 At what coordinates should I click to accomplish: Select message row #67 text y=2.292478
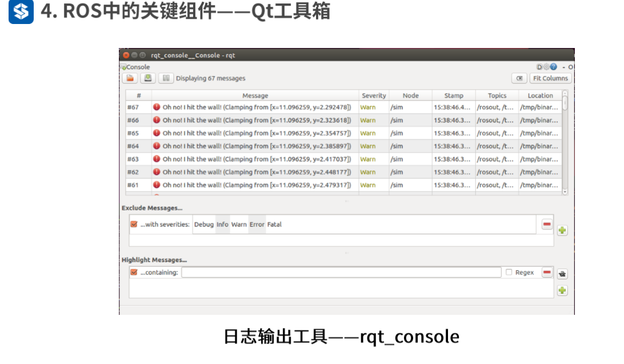[257, 107]
